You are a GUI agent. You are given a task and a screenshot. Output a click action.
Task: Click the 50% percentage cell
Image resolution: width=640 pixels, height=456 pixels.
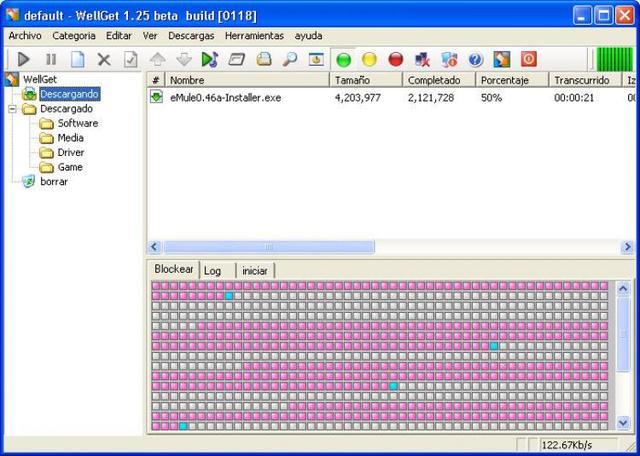pos(491,98)
